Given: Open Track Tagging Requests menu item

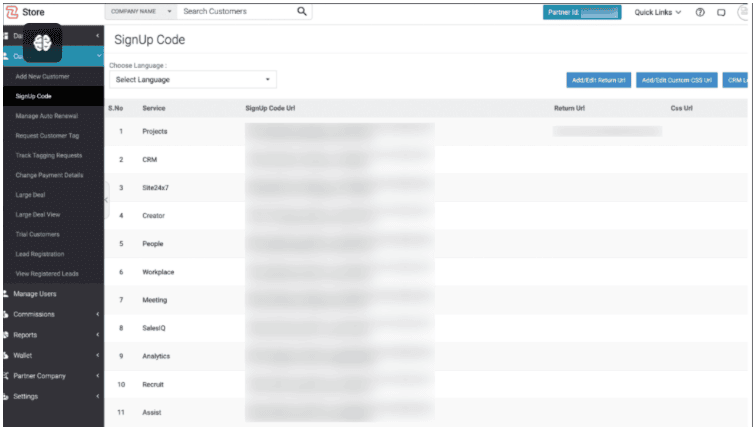Looking at the screenshot, I should tap(49, 155).
